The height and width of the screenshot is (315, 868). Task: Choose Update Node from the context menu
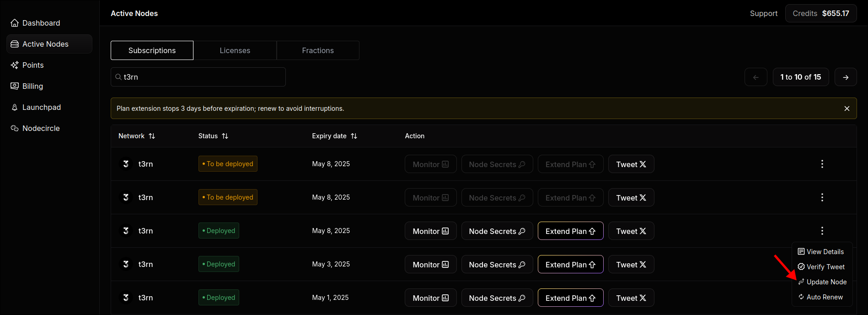tap(822, 282)
